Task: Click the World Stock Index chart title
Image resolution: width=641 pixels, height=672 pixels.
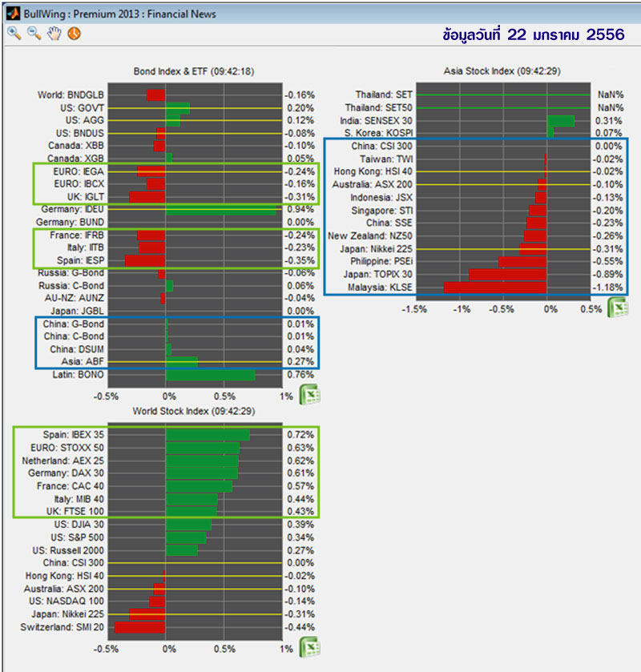Action: point(194,412)
